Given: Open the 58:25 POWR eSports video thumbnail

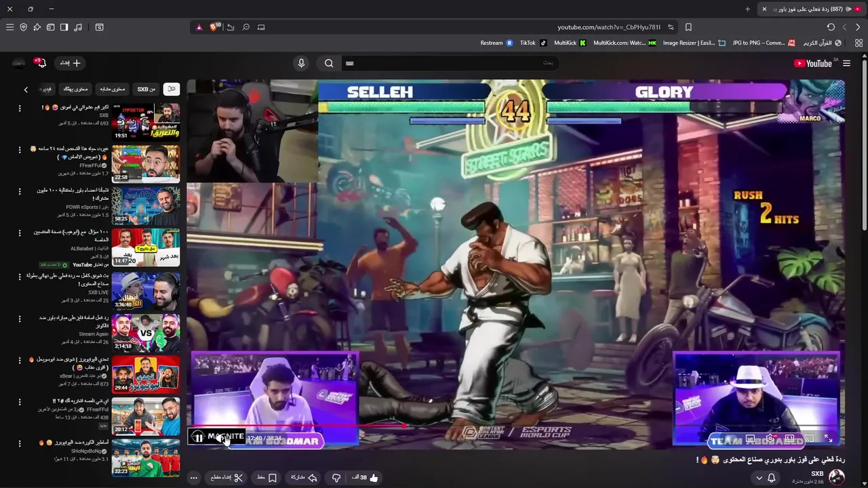Looking at the screenshot, I should (x=146, y=206).
